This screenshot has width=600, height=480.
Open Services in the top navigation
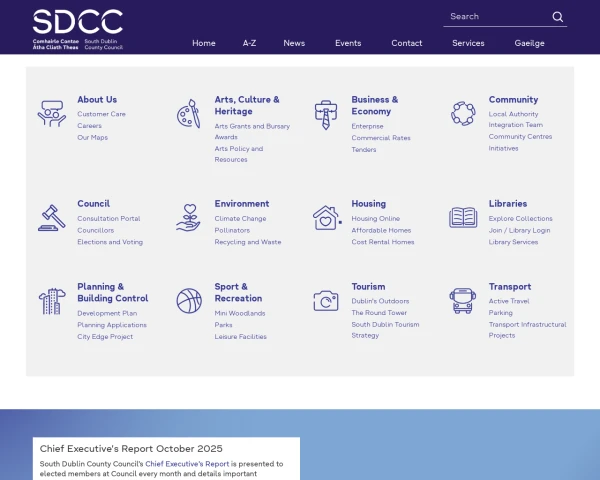point(468,43)
